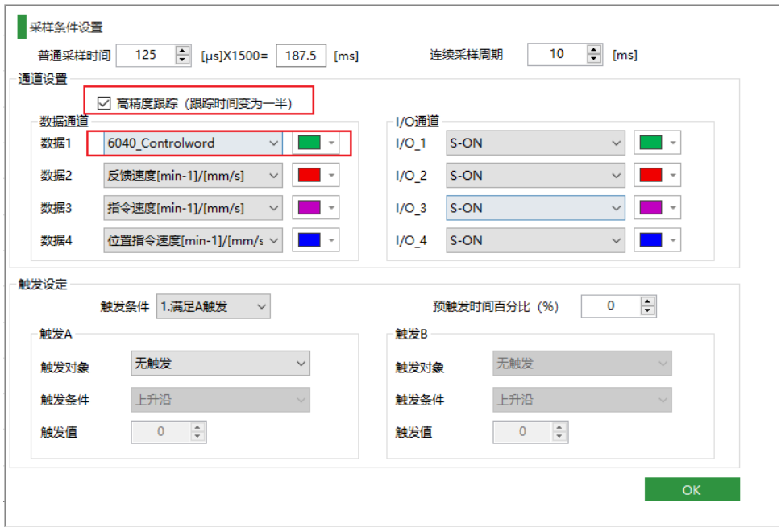Increase 预触发时间百分比 using the up arrow
Screen dimensions: 781x532
click(648, 301)
